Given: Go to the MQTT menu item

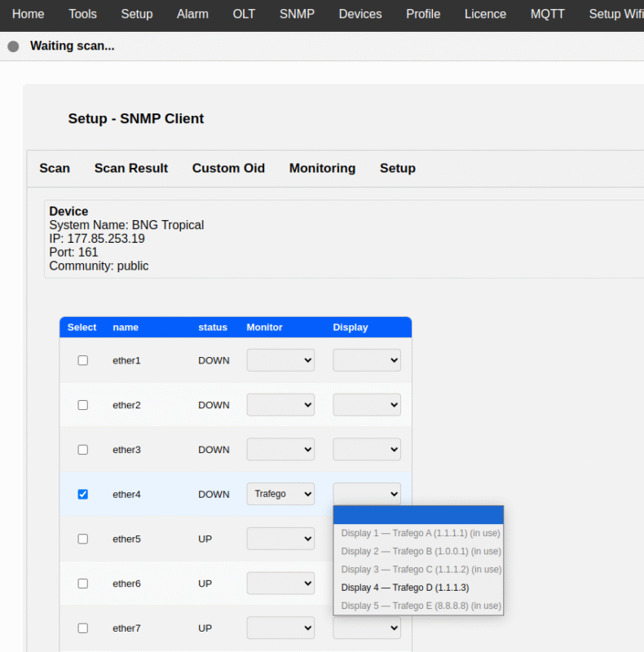Looking at the screenshot, I should pyautogui.click(x=547, y=14).
